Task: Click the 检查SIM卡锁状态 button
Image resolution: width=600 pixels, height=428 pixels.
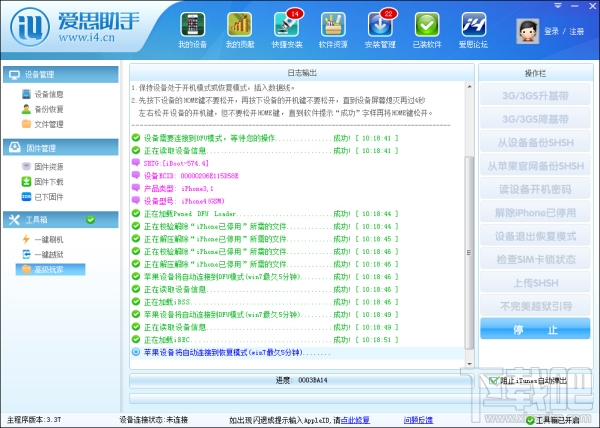Action: (535, 260)
